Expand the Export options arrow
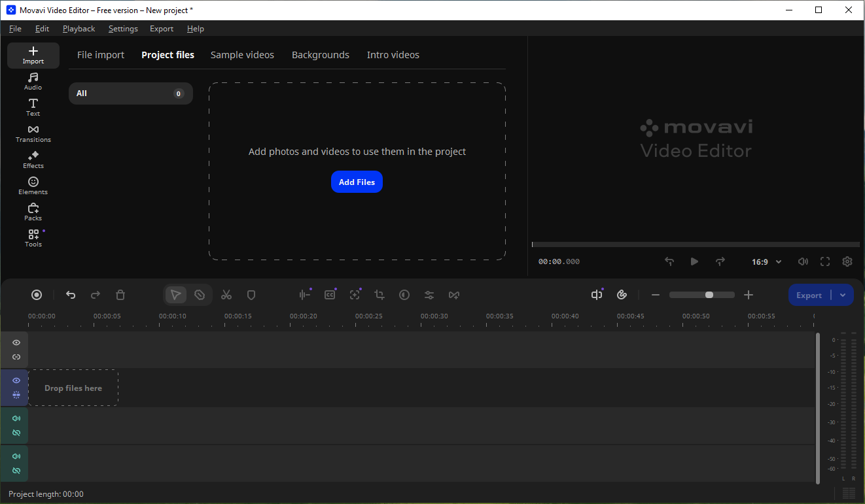 843,295
